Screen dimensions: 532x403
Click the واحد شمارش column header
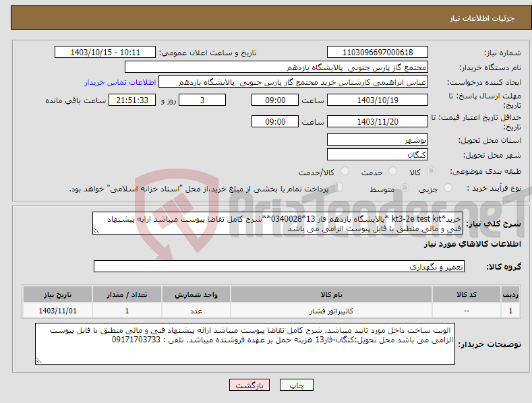[196, 294]
